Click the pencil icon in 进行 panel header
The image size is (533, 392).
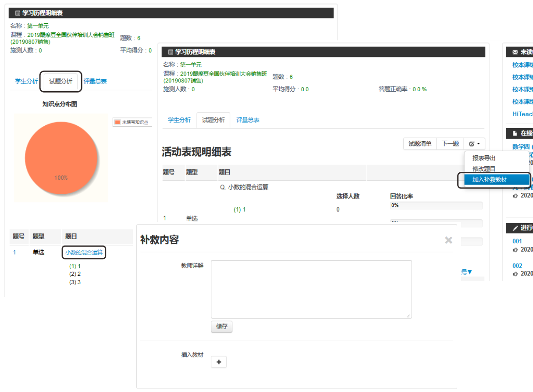click(515, 228)
